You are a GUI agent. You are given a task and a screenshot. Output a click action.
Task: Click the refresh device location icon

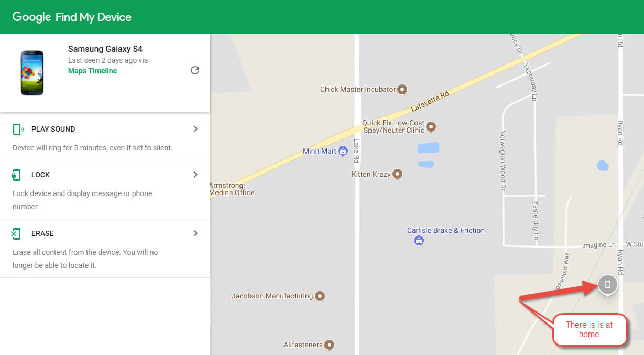(x=195, y=70)
